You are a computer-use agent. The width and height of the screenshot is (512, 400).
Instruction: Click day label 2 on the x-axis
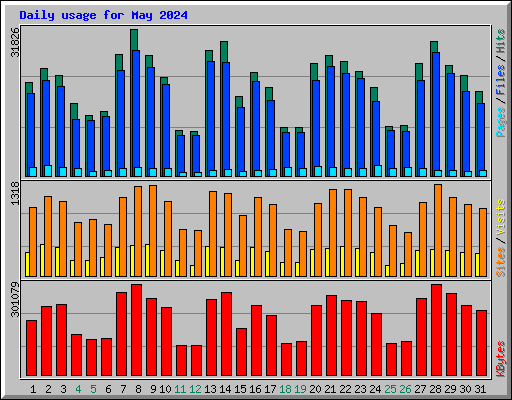[48, 389]
